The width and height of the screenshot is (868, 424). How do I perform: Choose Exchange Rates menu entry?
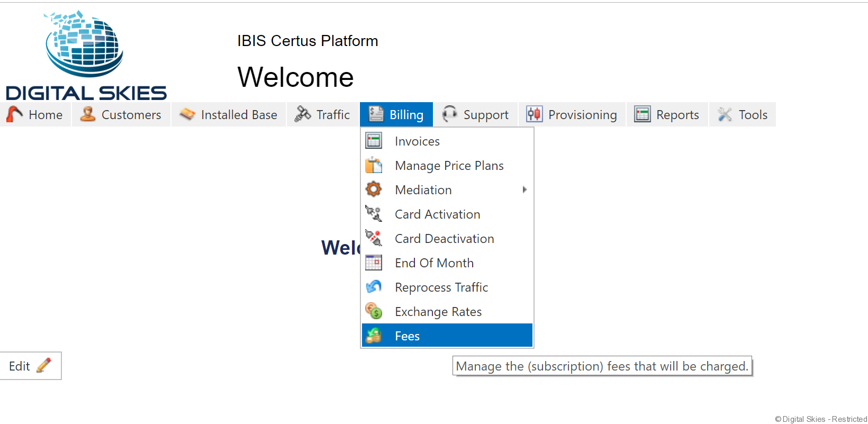pos(438,312)
